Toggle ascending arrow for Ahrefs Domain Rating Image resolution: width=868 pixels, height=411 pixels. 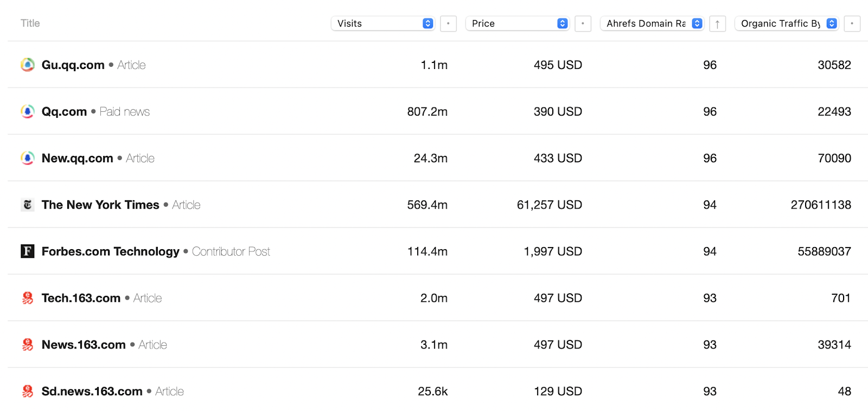717,24
